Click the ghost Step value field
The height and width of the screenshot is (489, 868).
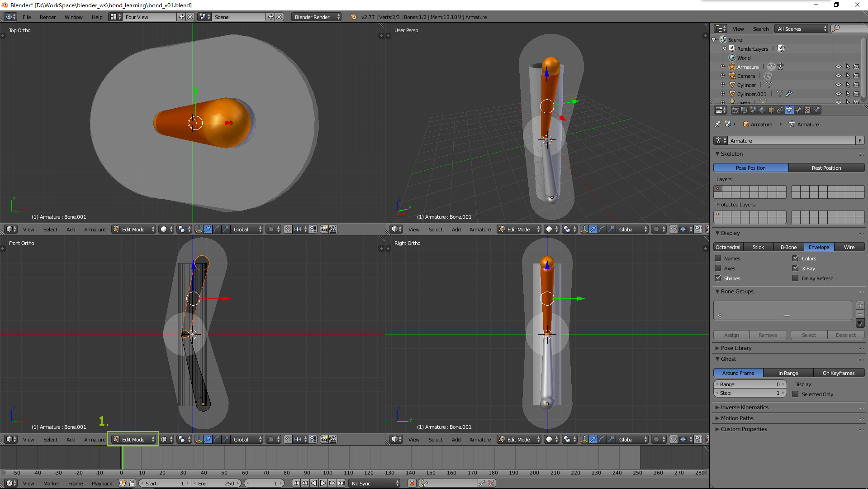pyautogui.click(x=750, y=393)
